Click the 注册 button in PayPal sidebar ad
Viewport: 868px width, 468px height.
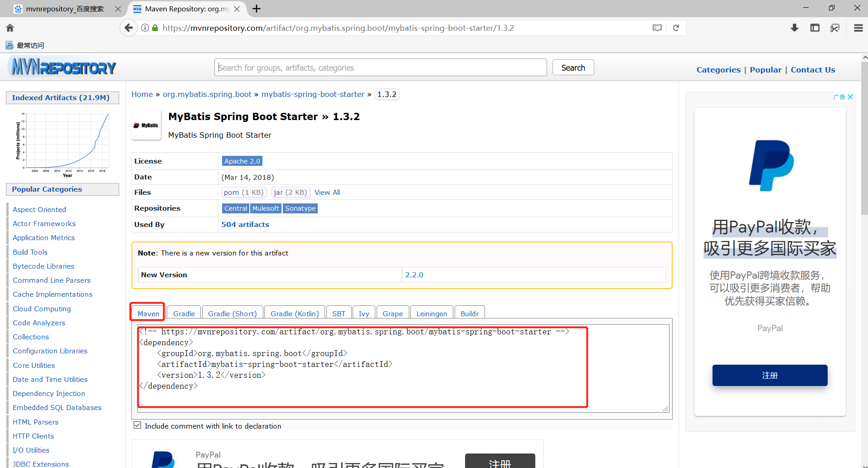(x=770, y=375)
